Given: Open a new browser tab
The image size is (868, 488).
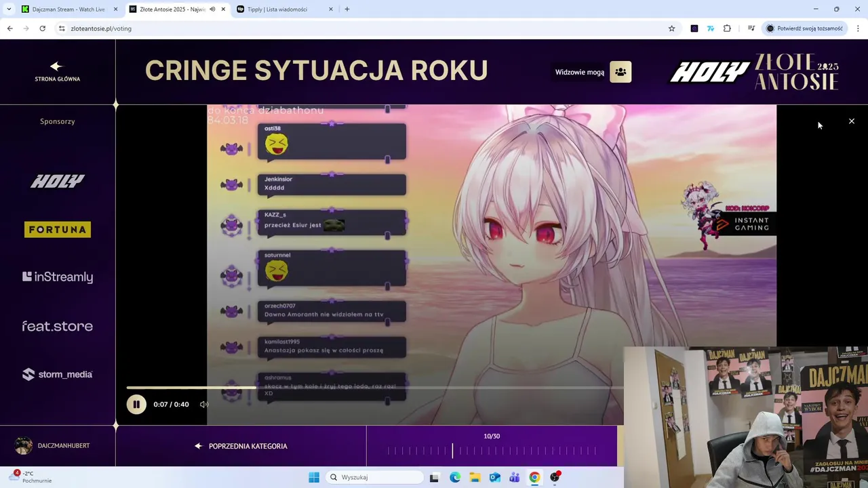Looking at the screenshot, I should pos(347,9).
